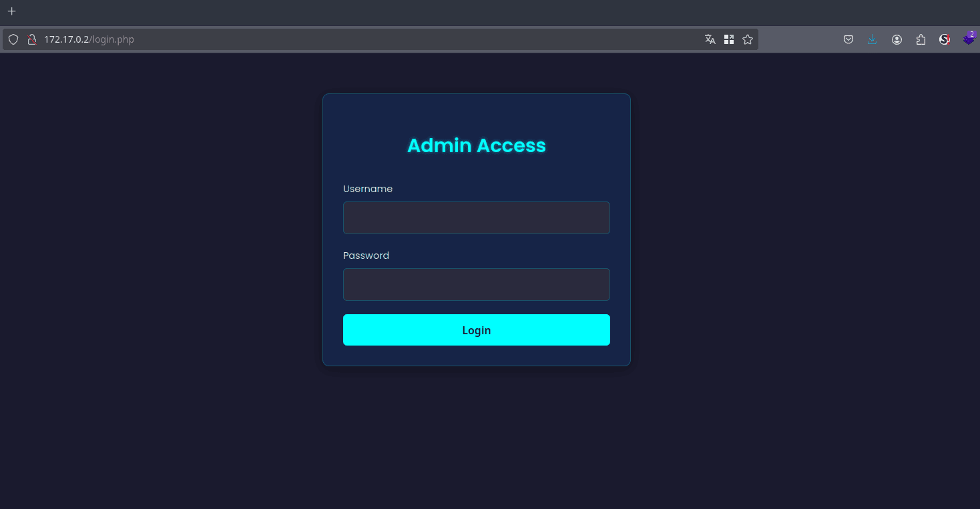This screenshot has width=980, height=509.
Task: Bookmark this page with the star icon
Action: (x=748, y=39)
